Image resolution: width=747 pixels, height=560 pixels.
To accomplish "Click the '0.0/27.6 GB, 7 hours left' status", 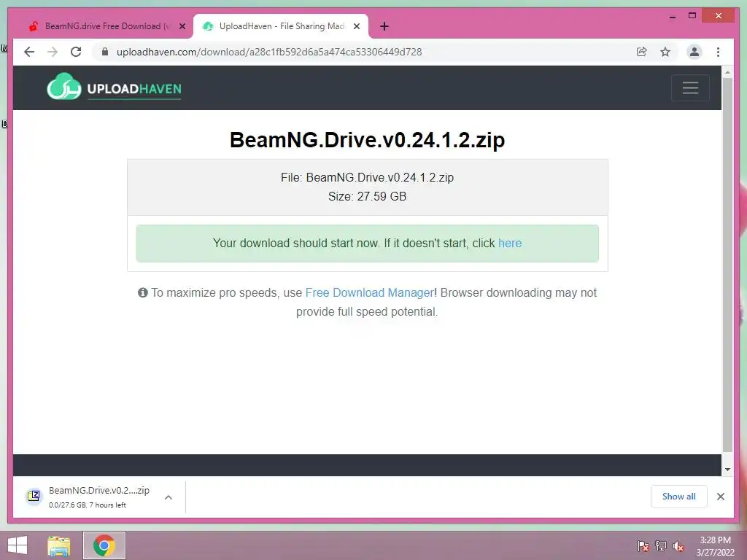I will click(x=88, y=505).
